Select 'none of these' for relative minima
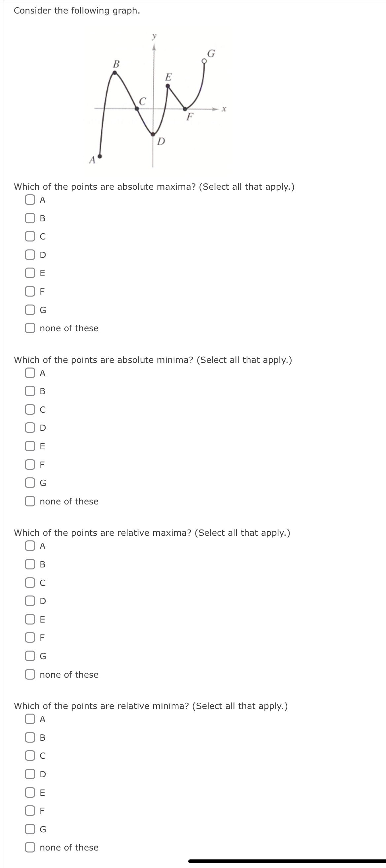 point(30,848)
